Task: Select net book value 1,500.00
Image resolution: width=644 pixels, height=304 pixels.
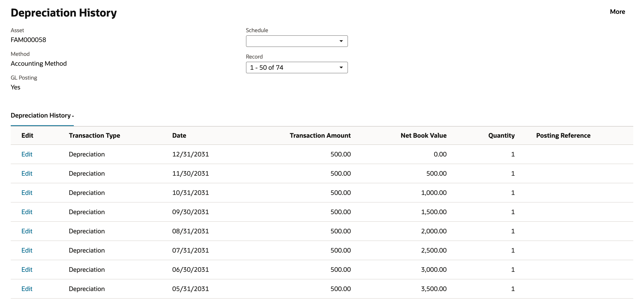Action: (x=434, y=212)
